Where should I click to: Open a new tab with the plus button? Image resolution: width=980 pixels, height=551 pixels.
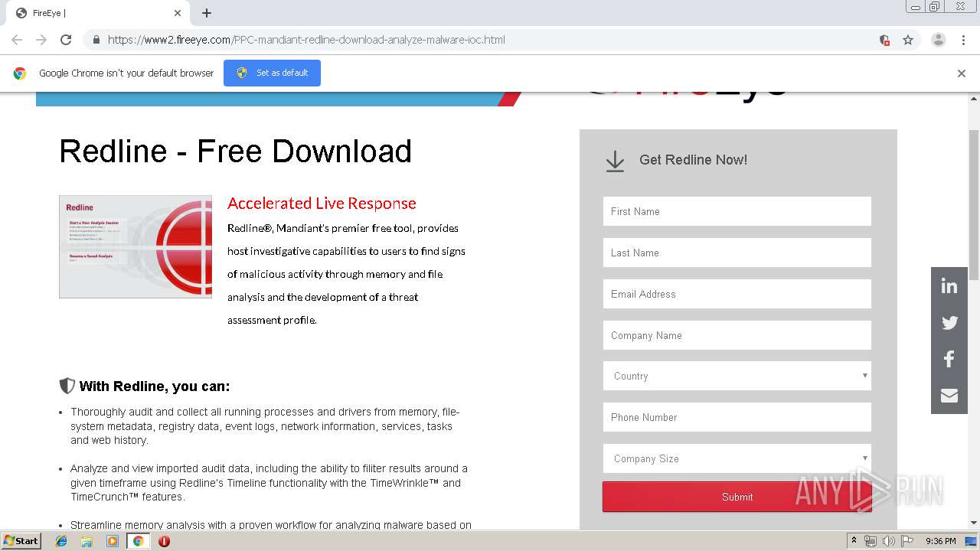pyautogui.click(x=207, y=13)
